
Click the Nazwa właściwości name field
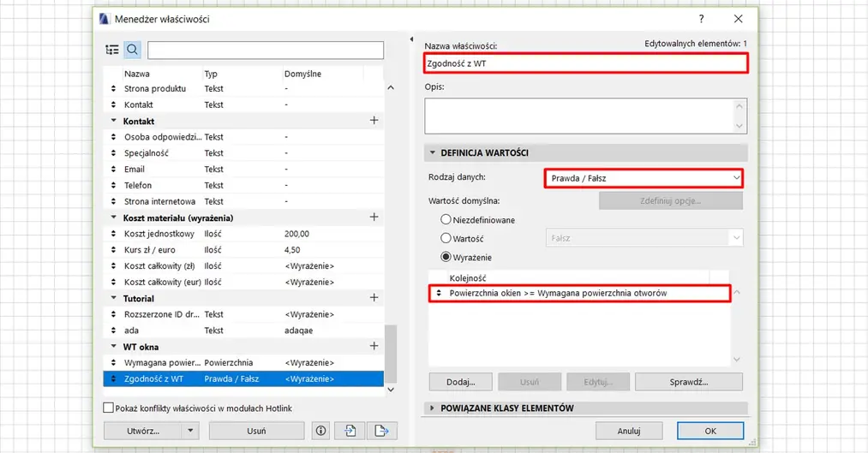[x=586, y=63]
